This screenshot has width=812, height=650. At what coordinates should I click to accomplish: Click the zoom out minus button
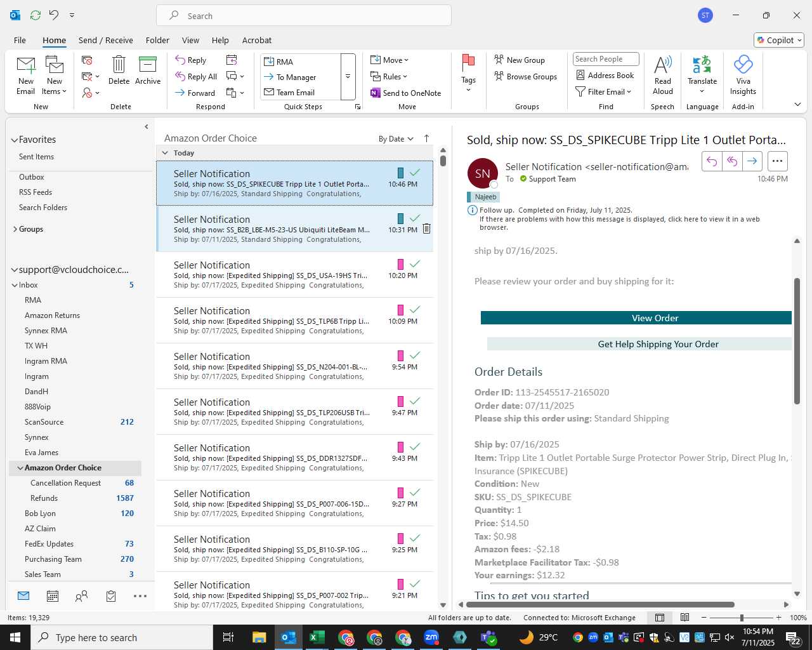pyautogui.click(x=704, y=618)
